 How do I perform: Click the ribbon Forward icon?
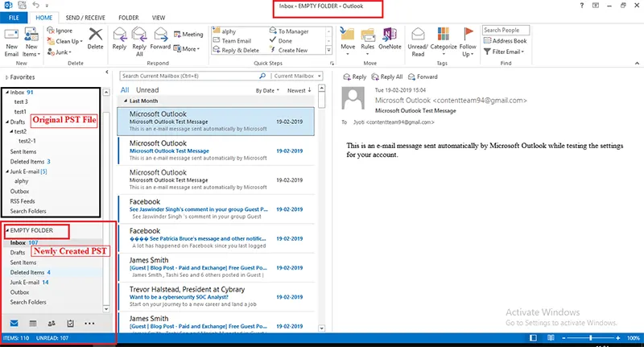160,35
